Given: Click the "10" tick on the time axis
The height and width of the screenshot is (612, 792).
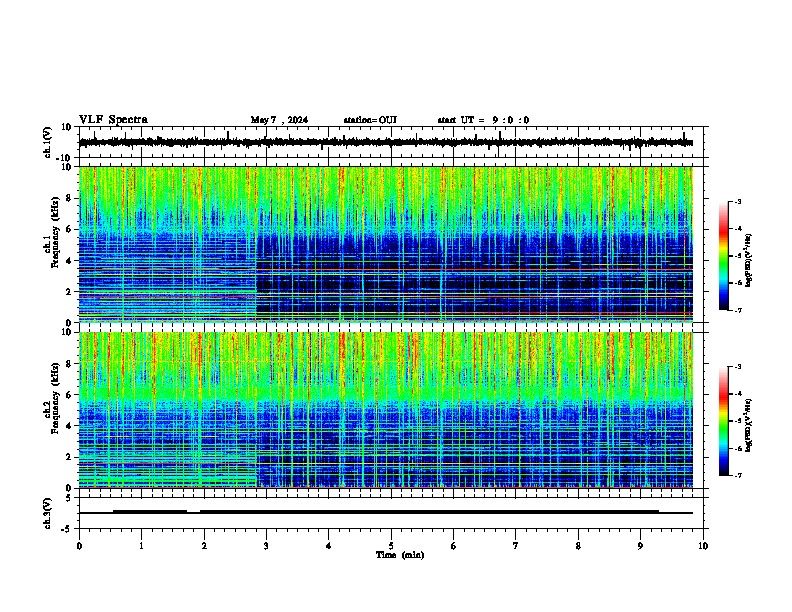Looking at the screenshot, I should pyautogui.click(x=703, y=546).
